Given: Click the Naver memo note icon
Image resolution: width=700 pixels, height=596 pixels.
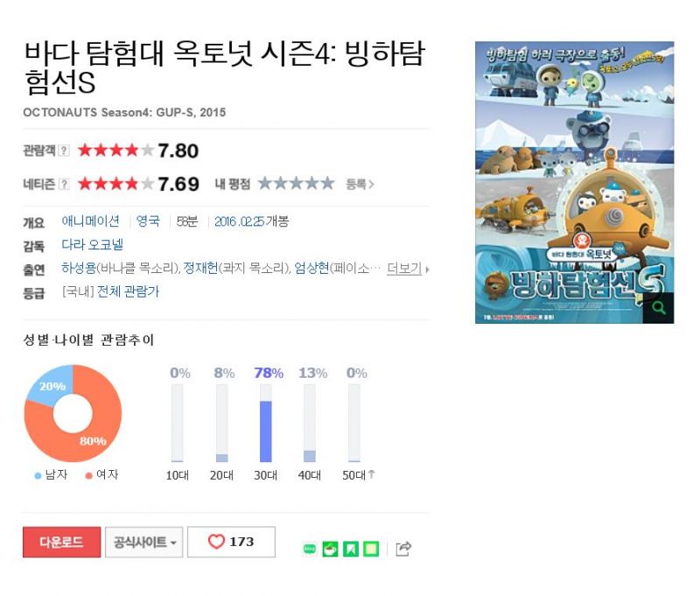Looking at the screenshot, I should [371, 549].
